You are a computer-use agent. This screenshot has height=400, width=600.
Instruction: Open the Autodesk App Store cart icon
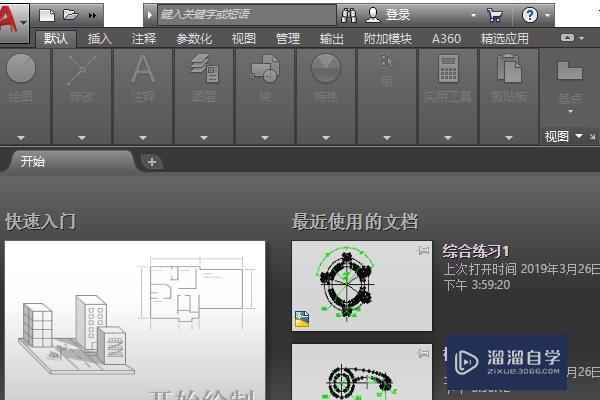(x=495, y=15)
